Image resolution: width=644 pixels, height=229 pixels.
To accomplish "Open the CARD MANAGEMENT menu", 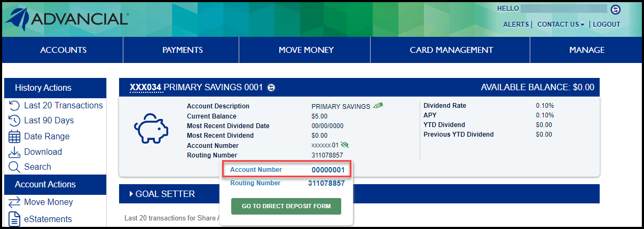I will [x=451, y=50].
